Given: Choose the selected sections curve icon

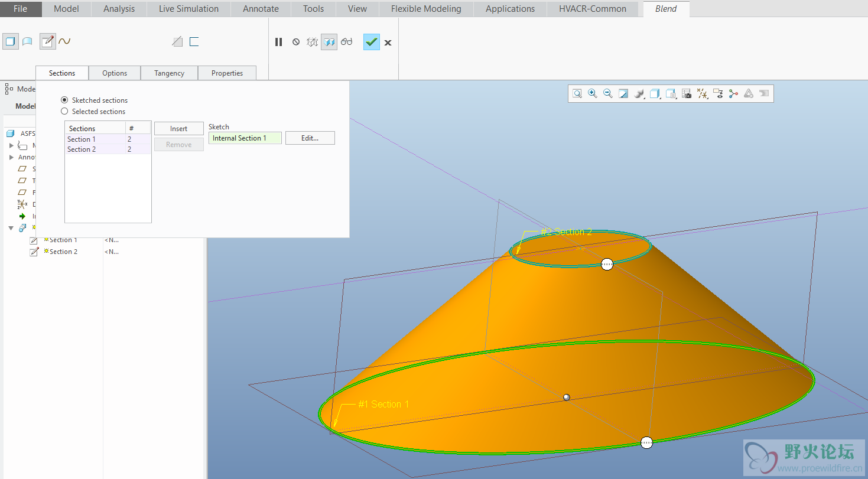Looking at the screenshot, I should 64,41.
